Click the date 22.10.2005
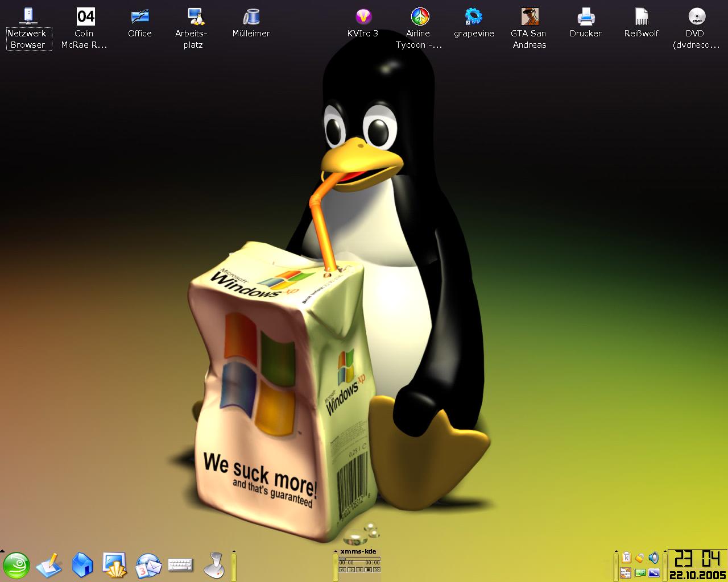This screenshot has width=728, height=582. [698, 575]
